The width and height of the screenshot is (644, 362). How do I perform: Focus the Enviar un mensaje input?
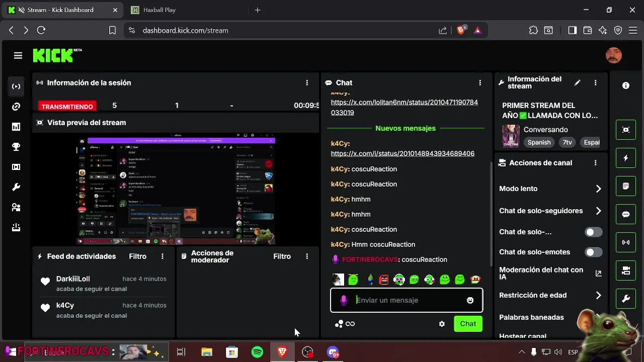407,300
